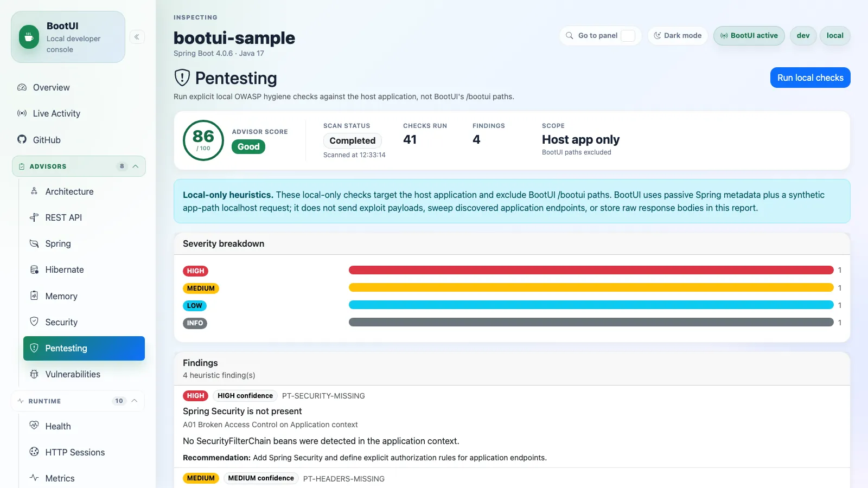Click the MEDIUM confidence tag
Screen dimensions: 868x488
tap(261, 478)
